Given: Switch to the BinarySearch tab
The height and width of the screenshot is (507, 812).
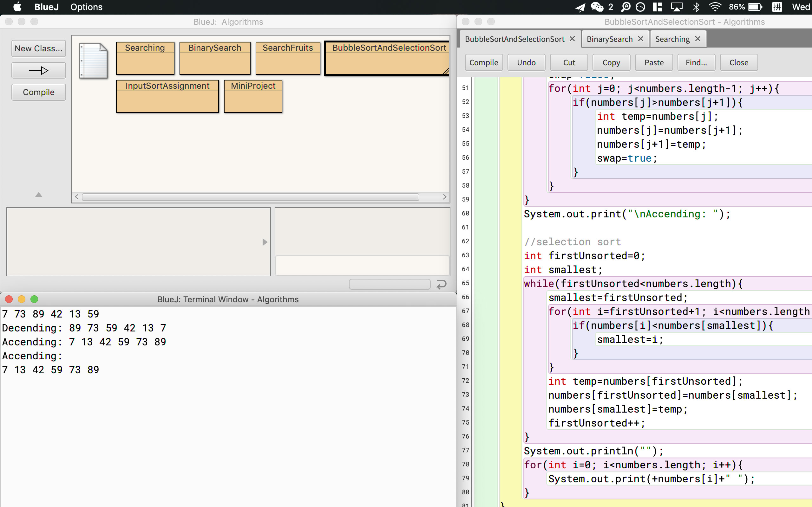Looking at the screenshot, I should coord(609,39).
